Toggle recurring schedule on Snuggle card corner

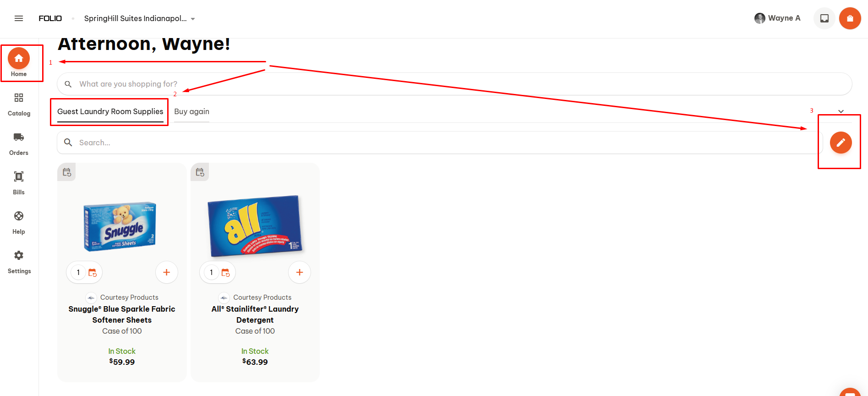(67, 172)
